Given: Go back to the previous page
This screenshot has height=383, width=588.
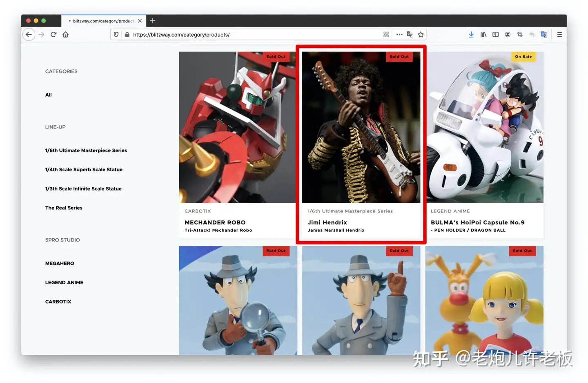Looking at the screenshot, I should (29, 35).
